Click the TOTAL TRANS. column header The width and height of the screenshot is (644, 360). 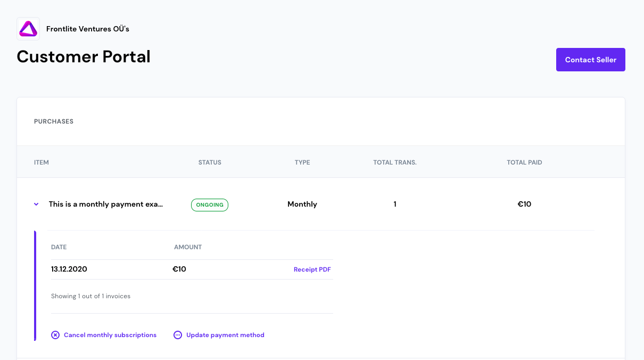click(395, 162)
